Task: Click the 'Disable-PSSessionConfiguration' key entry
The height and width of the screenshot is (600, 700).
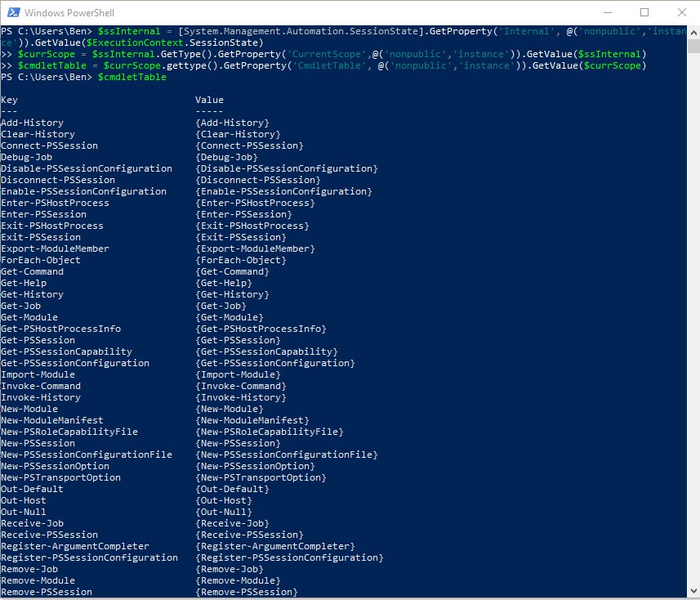Action: [87, 168]
